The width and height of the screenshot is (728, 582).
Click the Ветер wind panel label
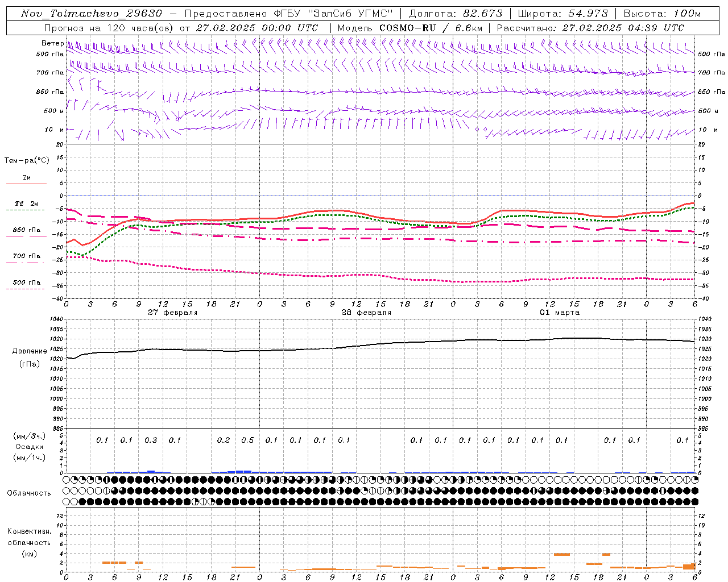tap(53, 43)
